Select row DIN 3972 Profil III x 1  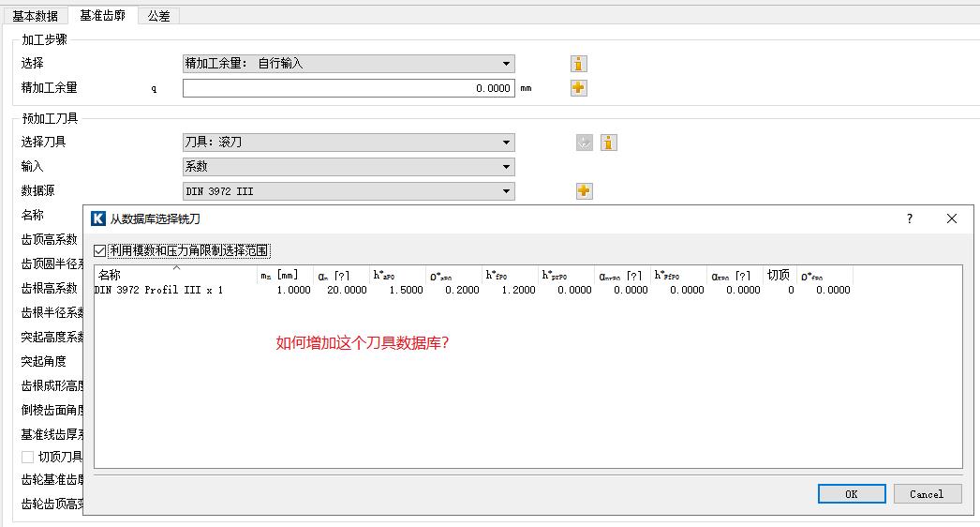[472, 291]
